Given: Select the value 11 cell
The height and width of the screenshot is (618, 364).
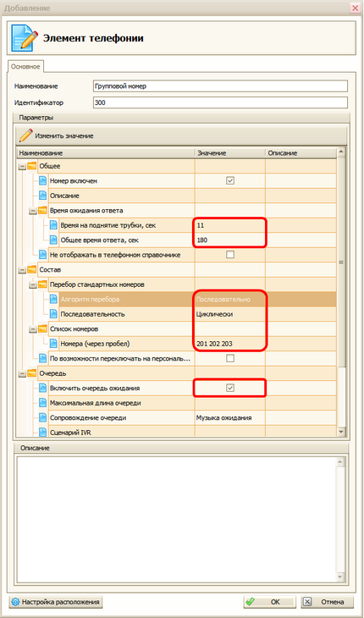Looking at the screenshot, I should tap(229, 225).
